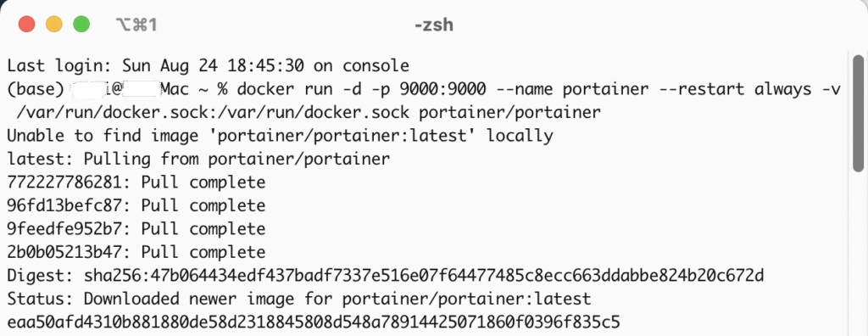The width and height of the screenshot is (868, 336).
Task: Click layer ID 772227786281
Action: click(64, 182)
